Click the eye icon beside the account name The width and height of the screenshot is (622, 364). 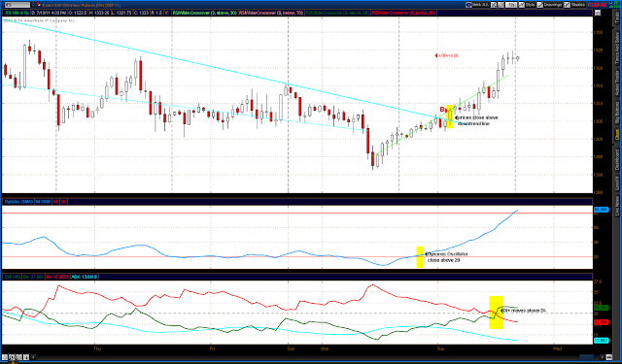[468, 5]
